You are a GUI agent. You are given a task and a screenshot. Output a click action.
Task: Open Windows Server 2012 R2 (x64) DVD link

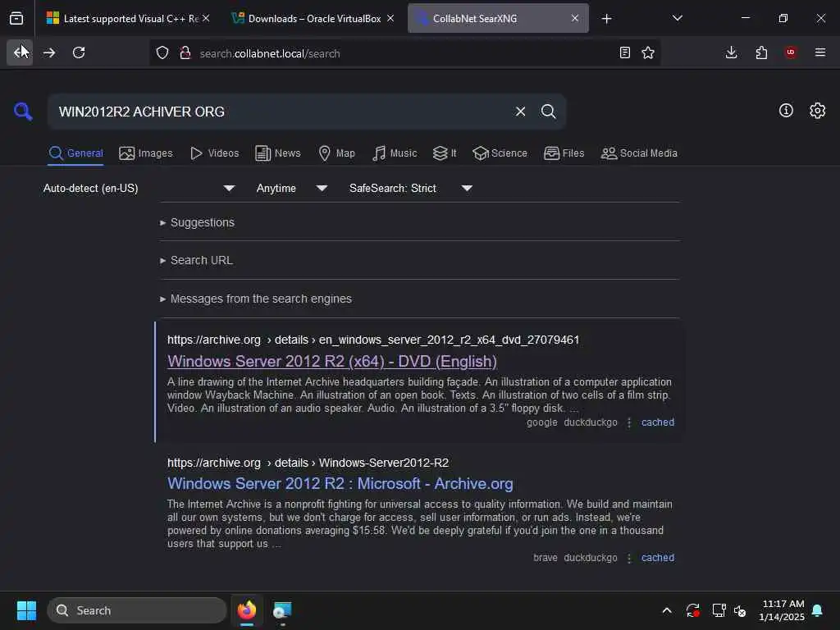pos(332,362)
